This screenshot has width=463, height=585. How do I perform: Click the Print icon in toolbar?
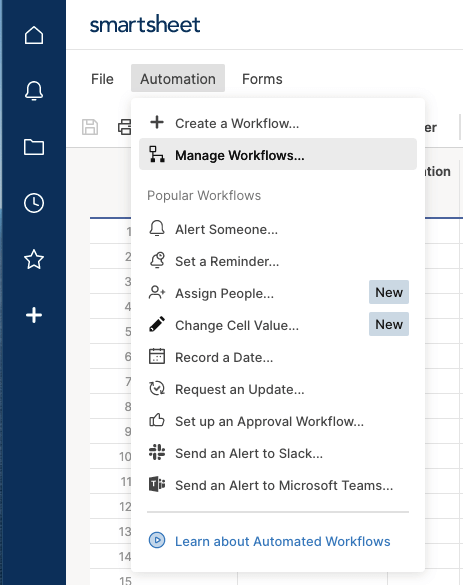(x=125, y=127)
